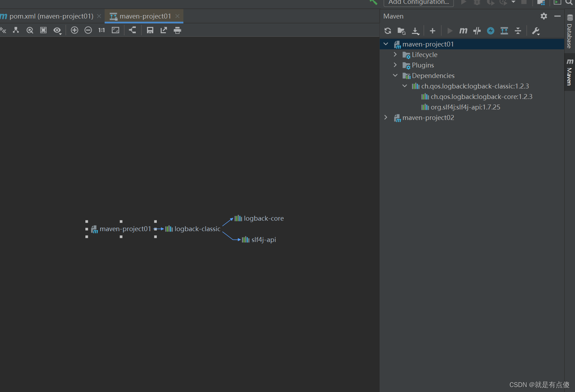Close the pom.xml editor tab
The image size is (575, 392).
[x=99, y=16]
